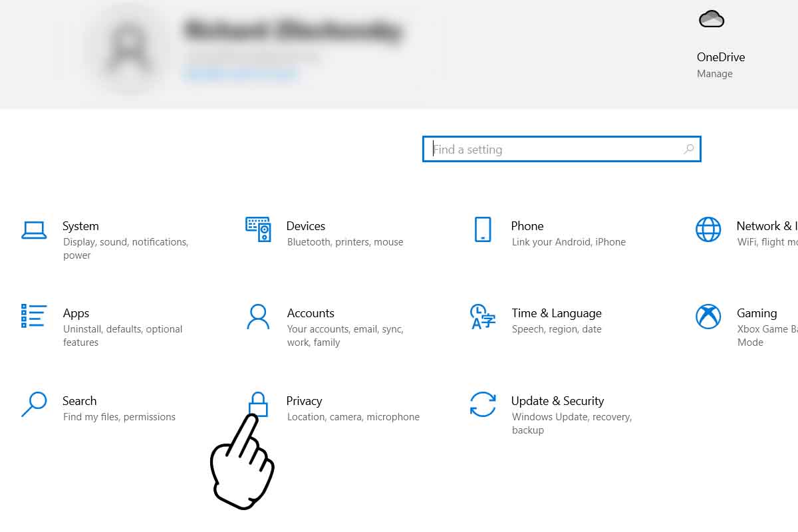This screenshot has height=532, width=798.
Task: Focus the Find a setting field
Action: pyautogui.click(x=562, y=149)
